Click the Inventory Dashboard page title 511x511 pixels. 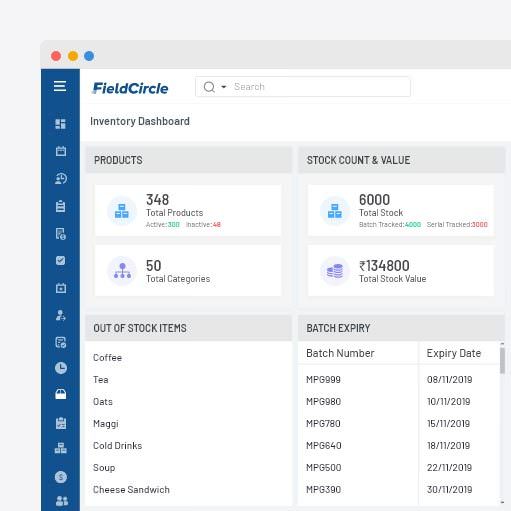pyautogui.click(x=140, y=121)
